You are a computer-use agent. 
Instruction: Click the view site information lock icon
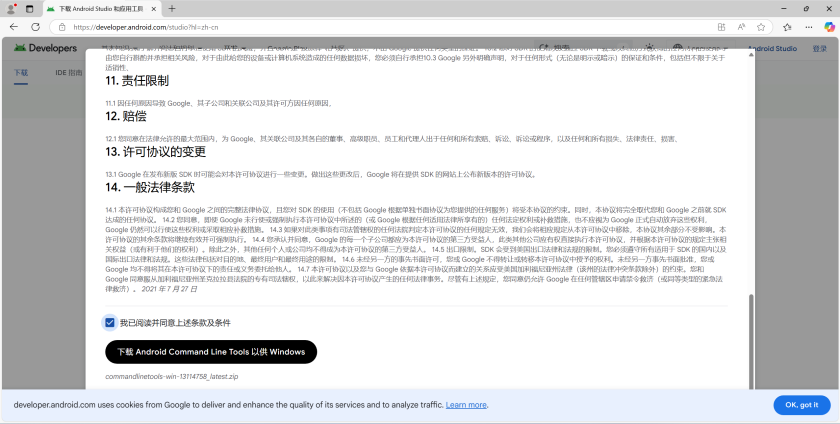pyautogui.click(x=63, y=27)
